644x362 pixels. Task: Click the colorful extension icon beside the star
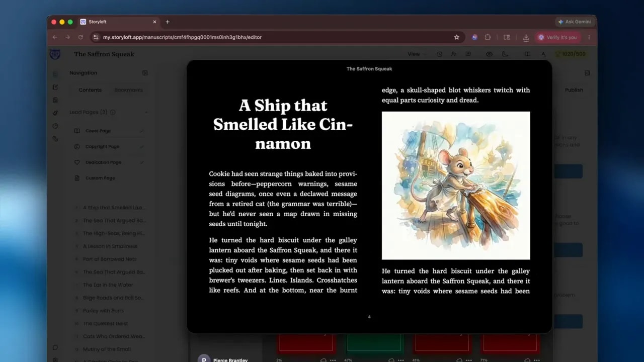(474, 37)
